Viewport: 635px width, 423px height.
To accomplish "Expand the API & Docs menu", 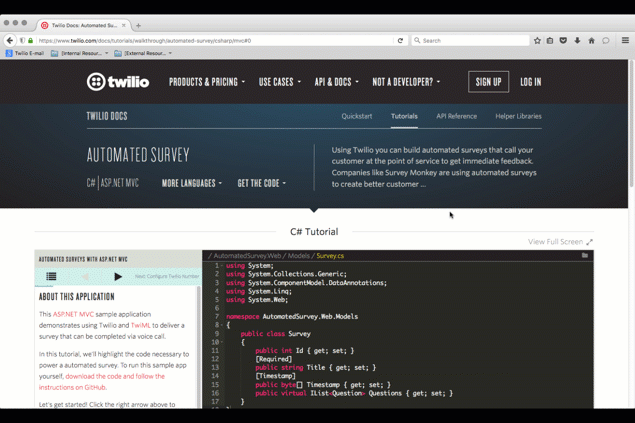I will point(337,82).
